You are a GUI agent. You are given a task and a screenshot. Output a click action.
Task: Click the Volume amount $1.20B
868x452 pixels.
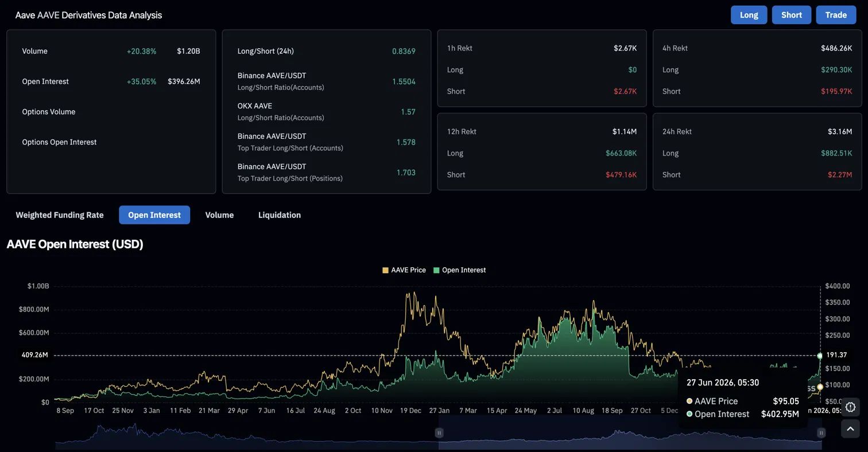(188, 51)
